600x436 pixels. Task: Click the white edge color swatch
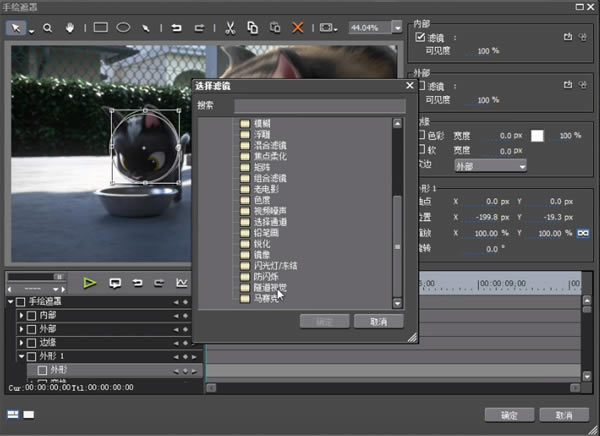(x=537, y=136)
